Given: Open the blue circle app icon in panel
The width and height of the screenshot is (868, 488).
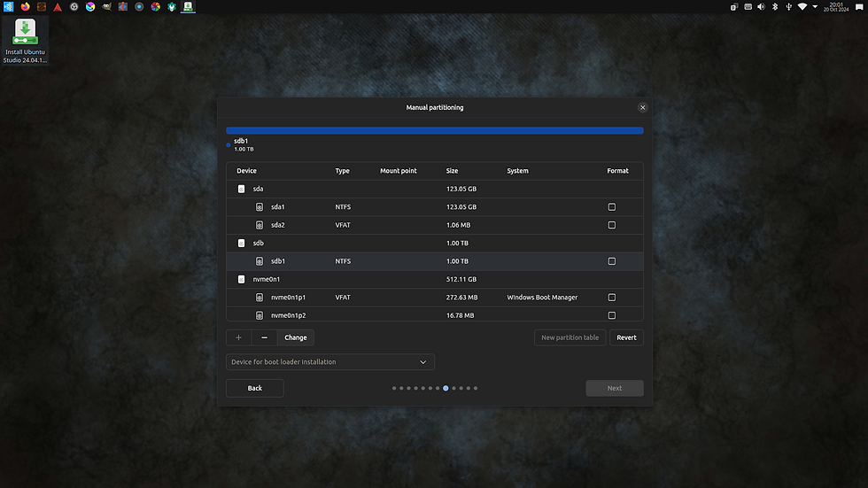Looking at the screenshot, I should 139,6.
